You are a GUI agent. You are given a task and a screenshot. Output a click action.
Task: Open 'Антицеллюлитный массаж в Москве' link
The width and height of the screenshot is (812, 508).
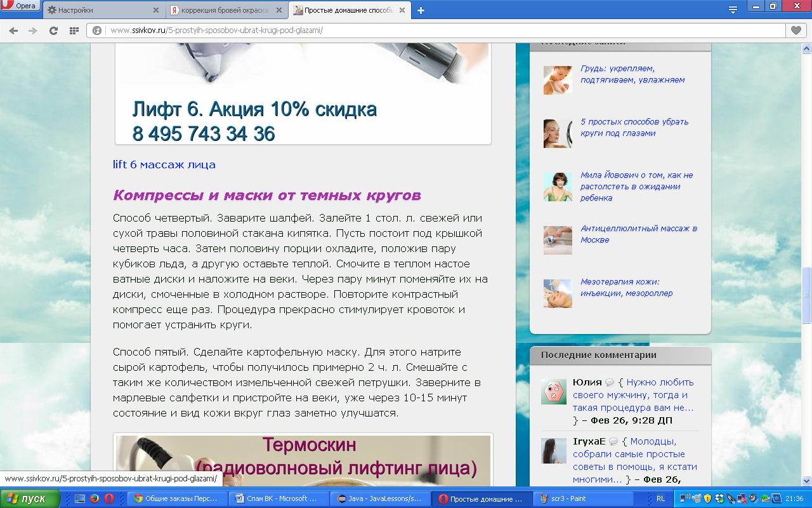639,234
